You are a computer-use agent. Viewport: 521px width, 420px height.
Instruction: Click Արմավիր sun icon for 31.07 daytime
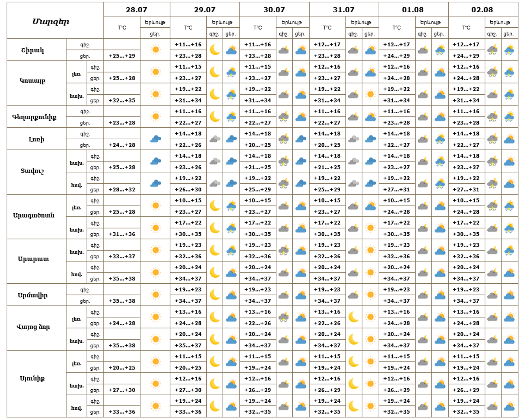tap(370, 295)
